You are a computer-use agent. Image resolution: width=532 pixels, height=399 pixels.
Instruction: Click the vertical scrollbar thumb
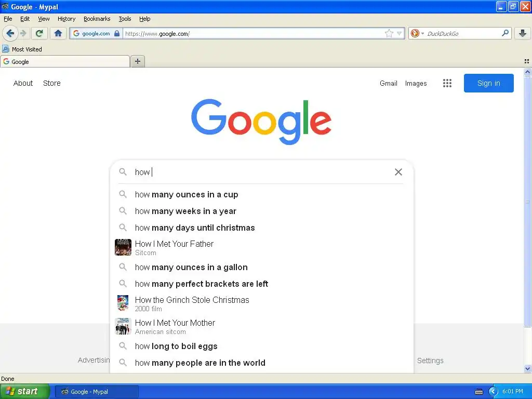click(527, 202)
